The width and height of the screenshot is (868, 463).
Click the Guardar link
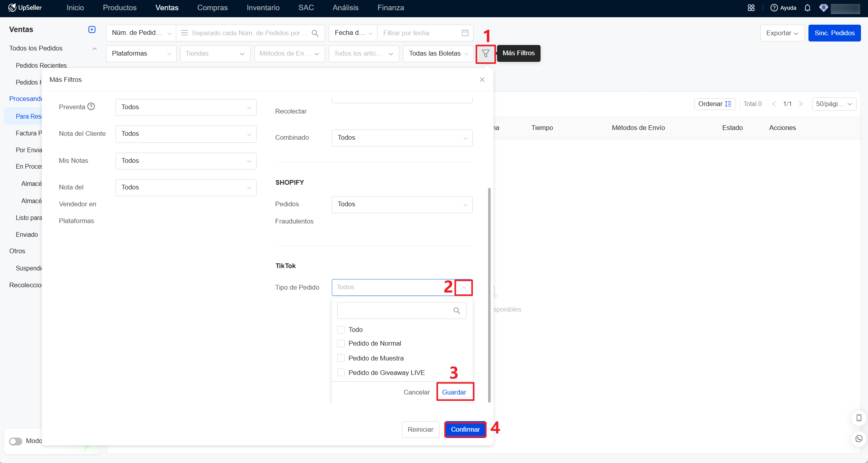click(x=454, y=392)
